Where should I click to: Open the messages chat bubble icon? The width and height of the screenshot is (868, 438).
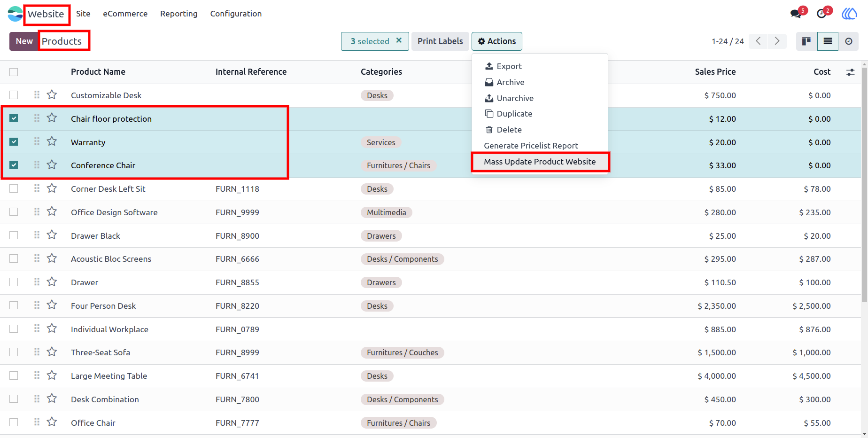tap(796, 14)
